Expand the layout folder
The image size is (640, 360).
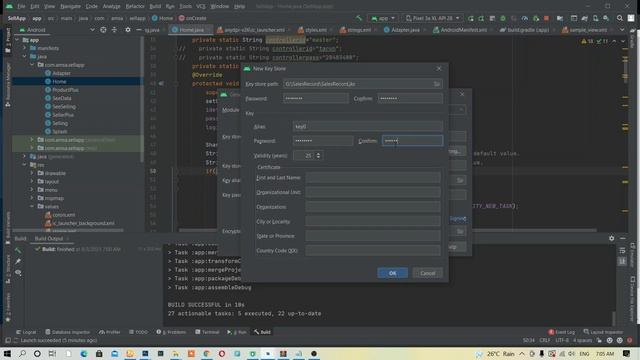pos(32,182)
